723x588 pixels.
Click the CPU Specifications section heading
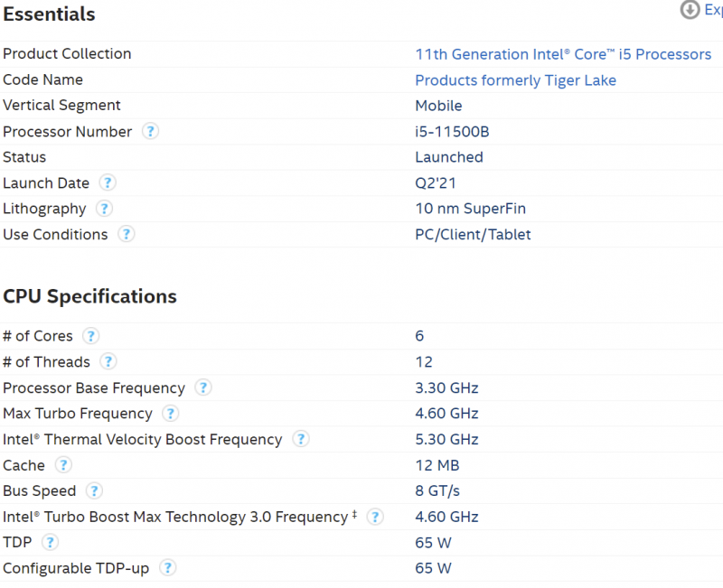[89, 296]
